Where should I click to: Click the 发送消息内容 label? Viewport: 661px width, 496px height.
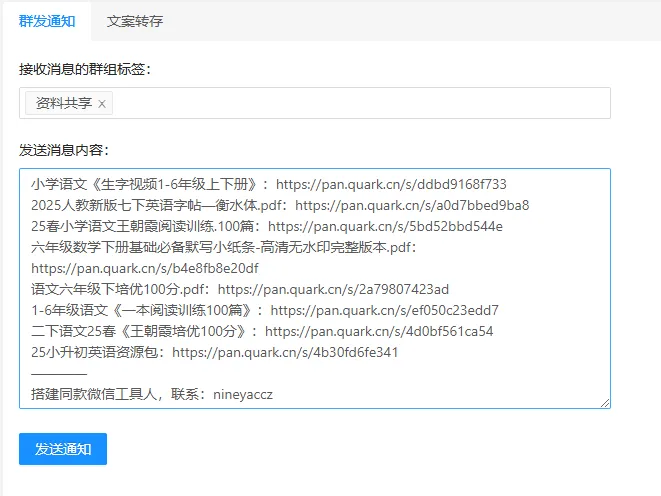[x=64, y=150]
